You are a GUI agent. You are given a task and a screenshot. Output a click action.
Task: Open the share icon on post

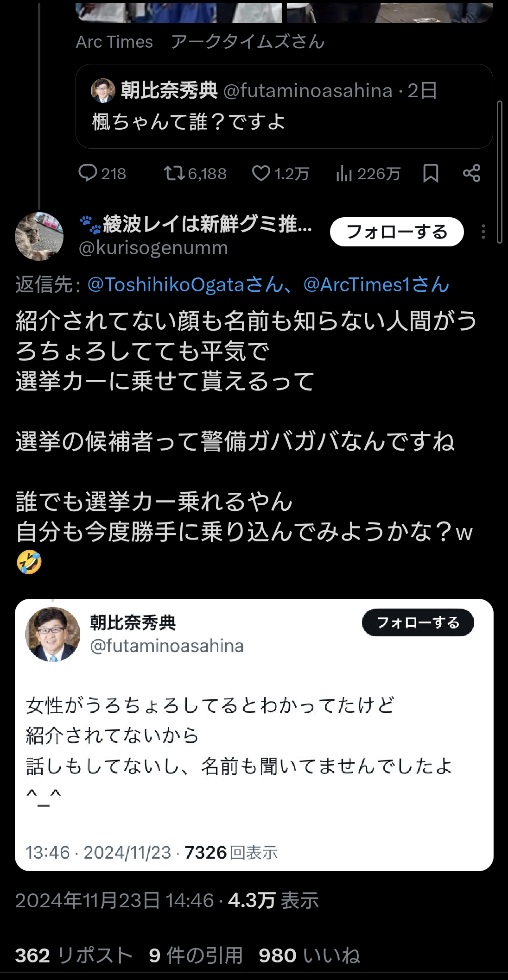pyautogui.click(x=471, y=173)
